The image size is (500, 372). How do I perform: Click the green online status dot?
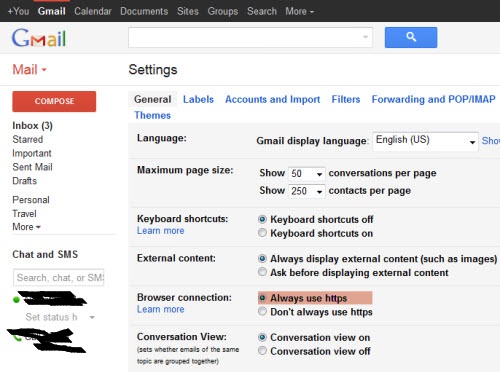pyautogui.click(x=16, y=300)
